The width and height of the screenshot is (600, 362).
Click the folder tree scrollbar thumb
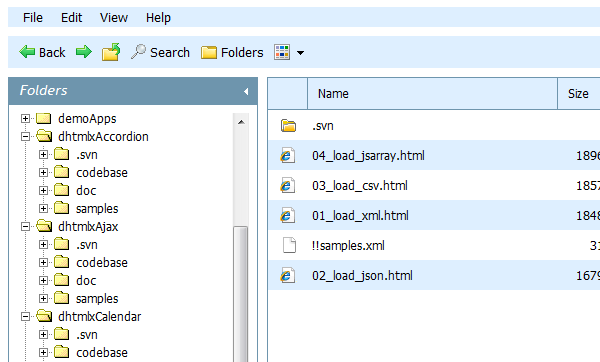point(241,294)
